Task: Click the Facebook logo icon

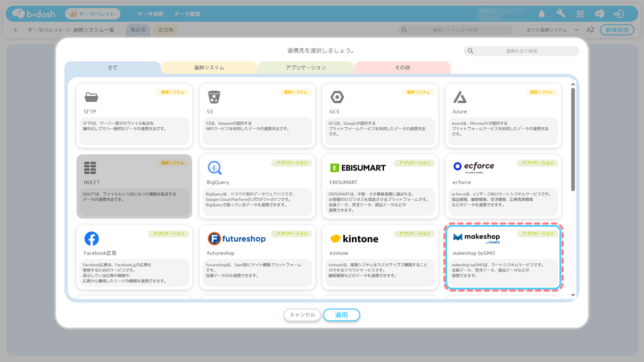Action: [92, 238]
